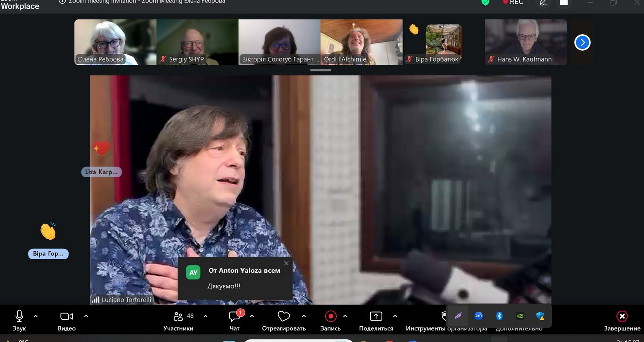Expand reactions options arrow beside Отреагировать
Screen dimensions: 644x342
coord(304,316)
